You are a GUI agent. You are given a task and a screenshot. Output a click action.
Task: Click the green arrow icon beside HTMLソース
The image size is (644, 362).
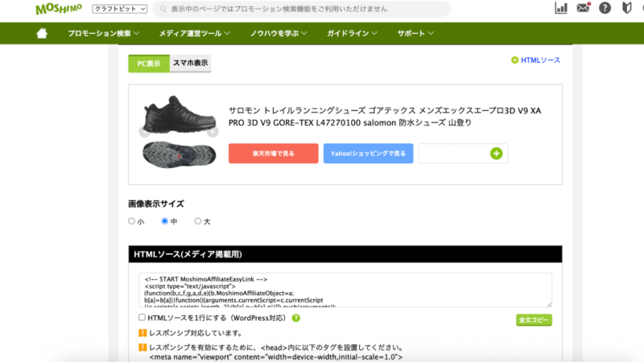(514, 60)
